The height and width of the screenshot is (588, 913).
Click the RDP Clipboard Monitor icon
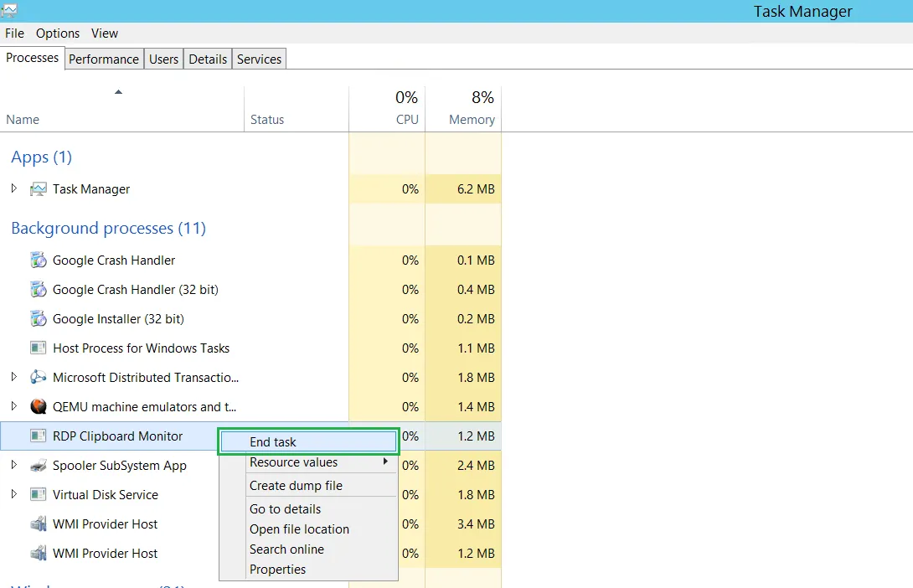point(39,436)
